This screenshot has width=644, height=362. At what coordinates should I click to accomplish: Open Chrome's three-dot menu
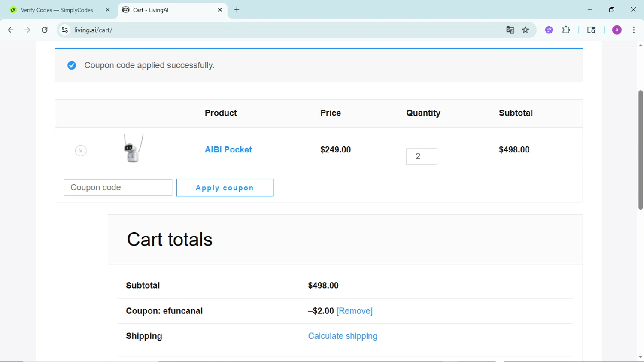point(634,30)
